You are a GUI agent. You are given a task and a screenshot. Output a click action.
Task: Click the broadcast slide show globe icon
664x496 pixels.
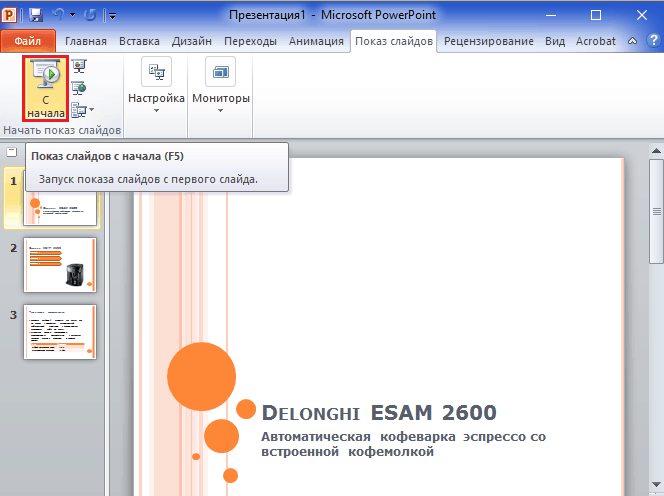point(79,88)
